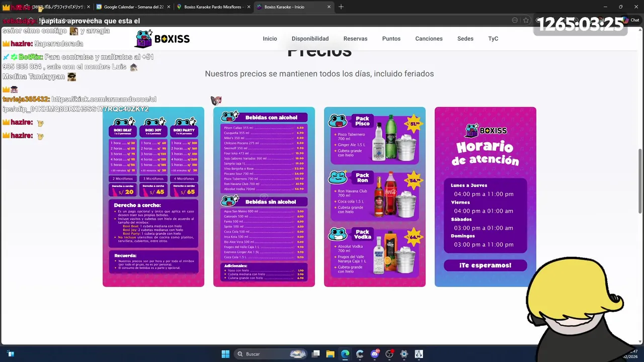Open the Horario de atención card
644x362 pixels.
point(486,197)
